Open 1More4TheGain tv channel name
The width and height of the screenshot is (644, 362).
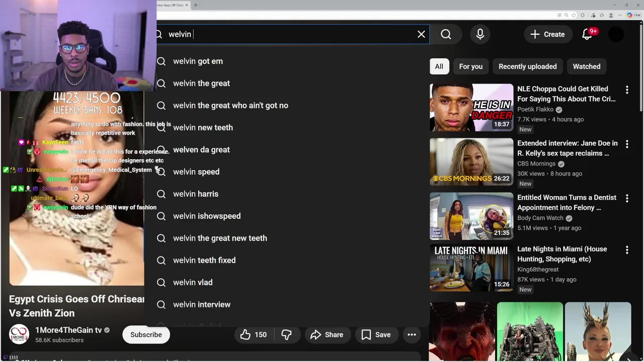click(x=68, y=330)
